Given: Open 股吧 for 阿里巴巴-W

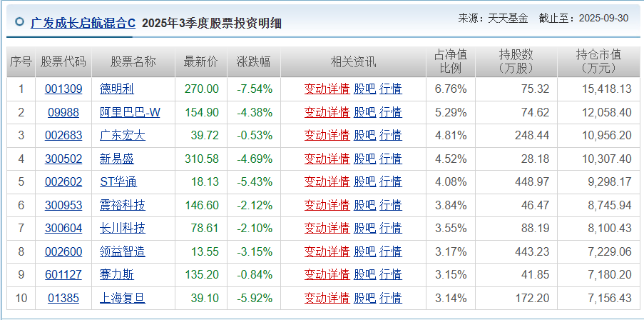Looking at the screenshot, I should pos(364,112).
